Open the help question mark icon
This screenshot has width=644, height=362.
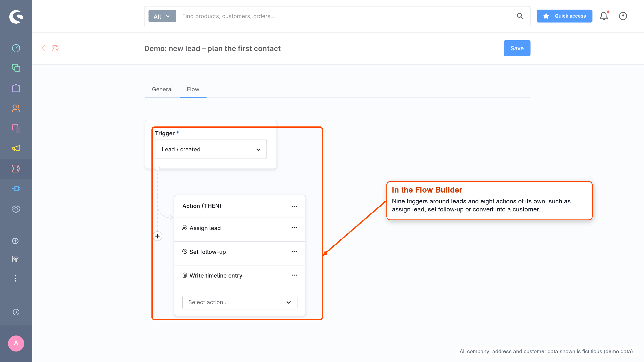click(623, 16)
